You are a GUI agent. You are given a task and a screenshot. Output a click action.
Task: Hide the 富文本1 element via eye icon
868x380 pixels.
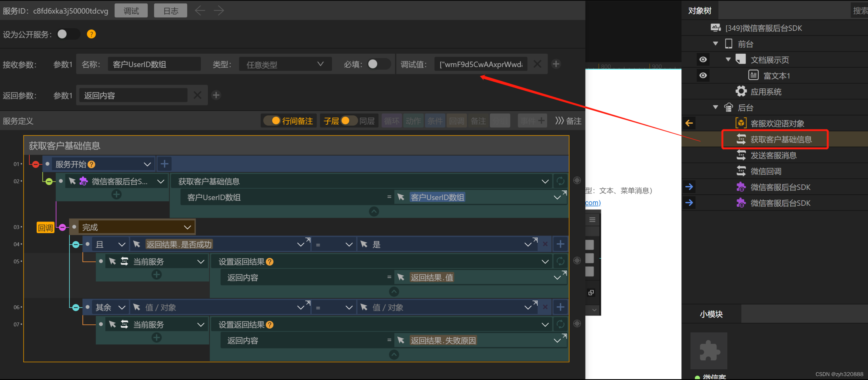[703, 75]
